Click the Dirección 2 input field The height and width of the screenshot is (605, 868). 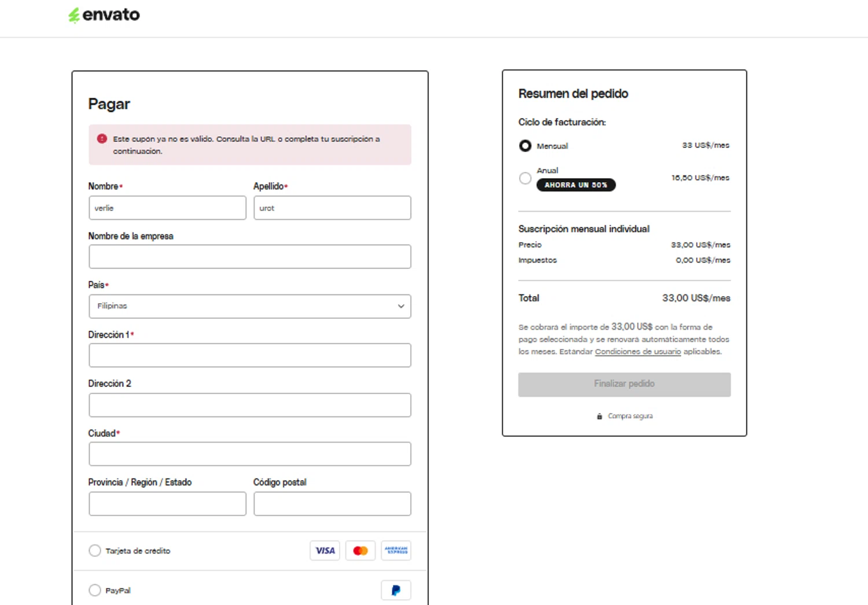click(250, 405)
